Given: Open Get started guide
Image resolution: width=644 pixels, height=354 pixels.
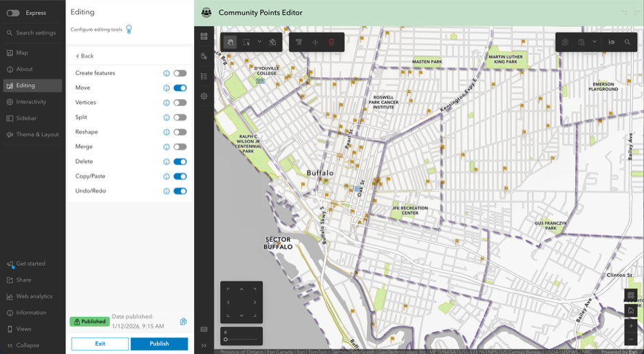Looking at the screenshot, I should [32, 264].
